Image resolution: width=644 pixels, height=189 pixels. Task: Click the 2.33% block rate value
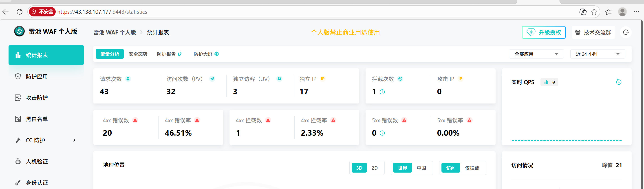tap(312, 133)
